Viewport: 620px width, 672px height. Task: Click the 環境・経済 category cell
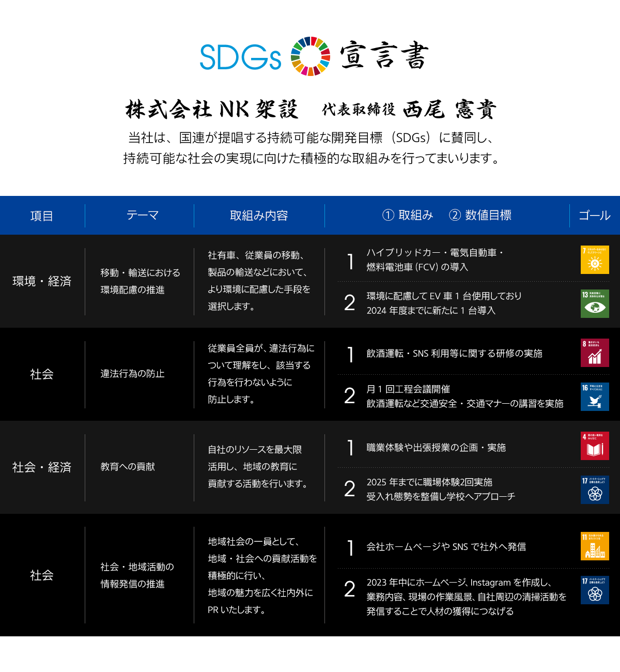point(42,281)
